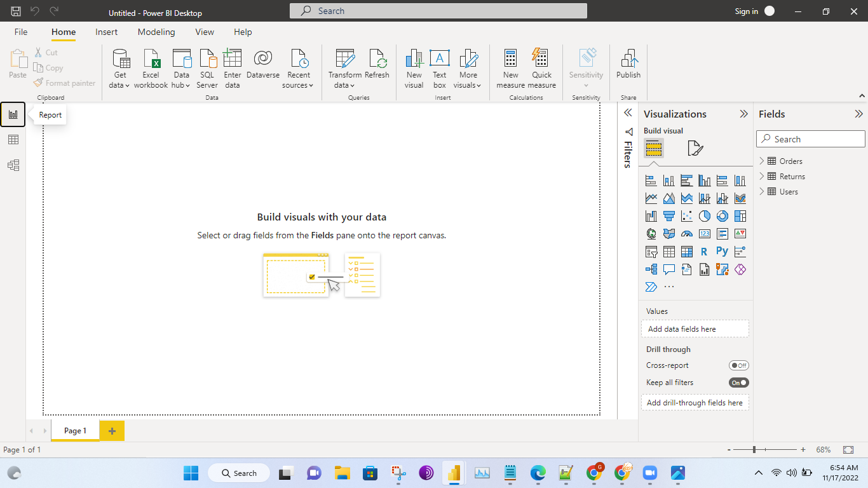Image resolution: width=868 pixels, height=488 pixels.
Task: Switch to Data view in left sidebar
Action: coord(13,140)
